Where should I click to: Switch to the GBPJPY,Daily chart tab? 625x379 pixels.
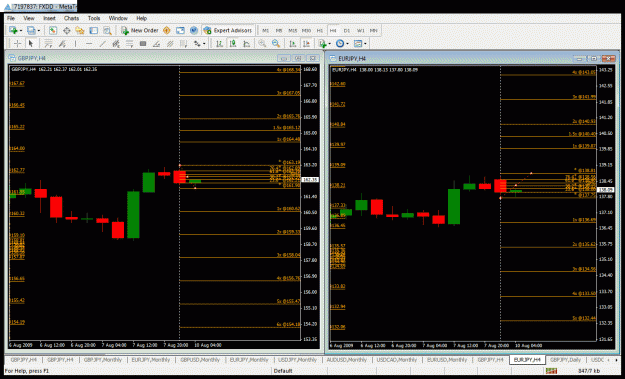565,360
